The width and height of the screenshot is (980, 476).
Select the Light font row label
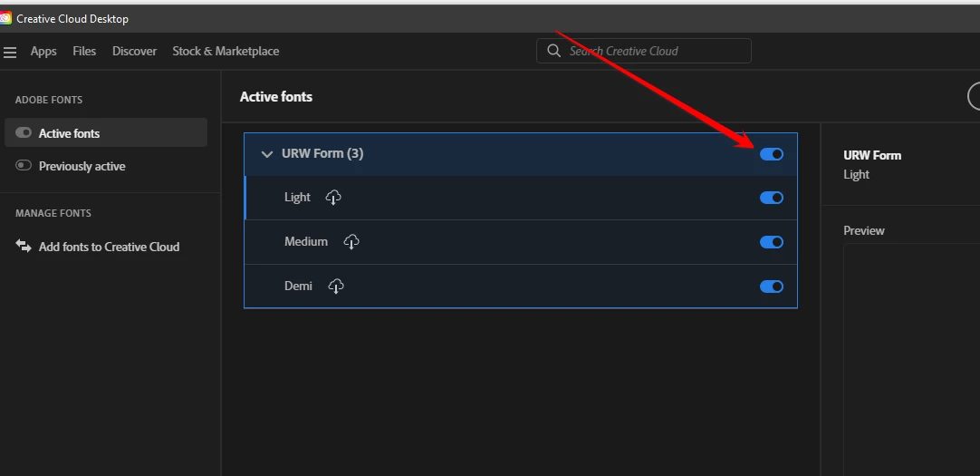pos(297,197)
